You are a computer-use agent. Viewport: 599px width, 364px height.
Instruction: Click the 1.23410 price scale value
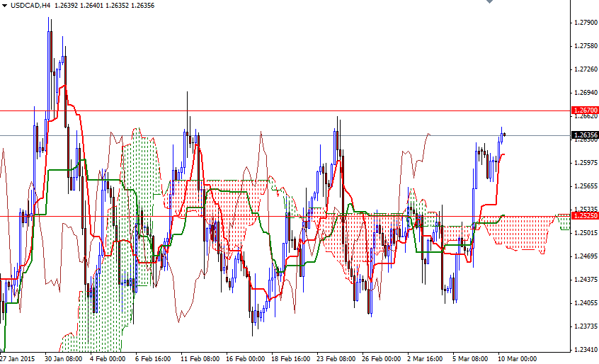pos(586,350)
